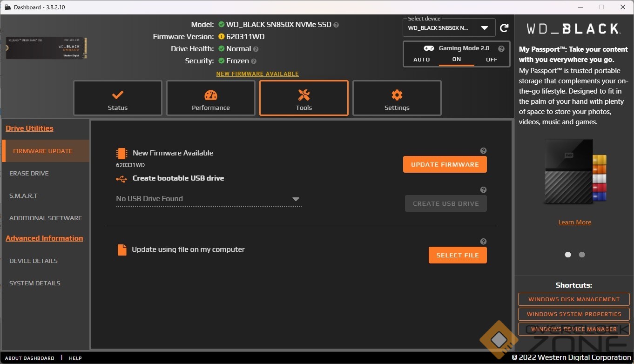
Task: Click the Advanced Information heading
Action: tap(44, 238)
